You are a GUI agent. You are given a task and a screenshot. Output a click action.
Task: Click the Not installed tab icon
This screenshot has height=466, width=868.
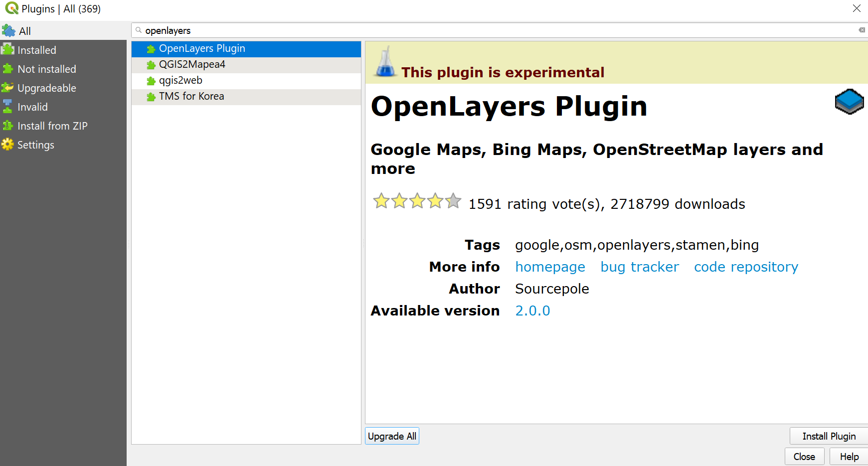[x=7, y=69]
